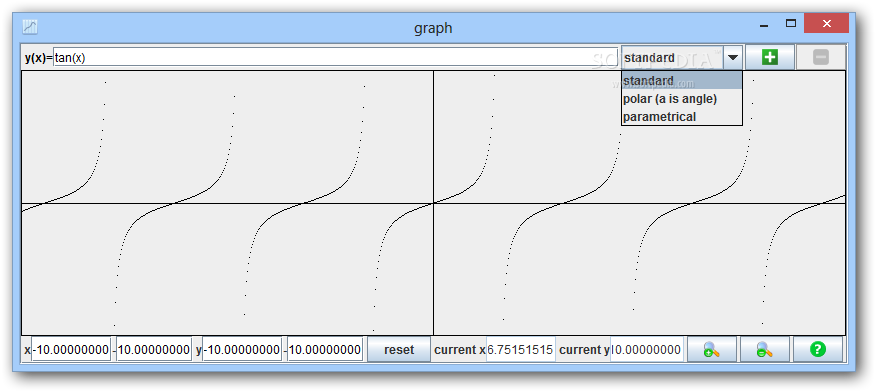Screen dimensions: 876x392
Task: Minimize the graph window
Action: coord(764,25)
